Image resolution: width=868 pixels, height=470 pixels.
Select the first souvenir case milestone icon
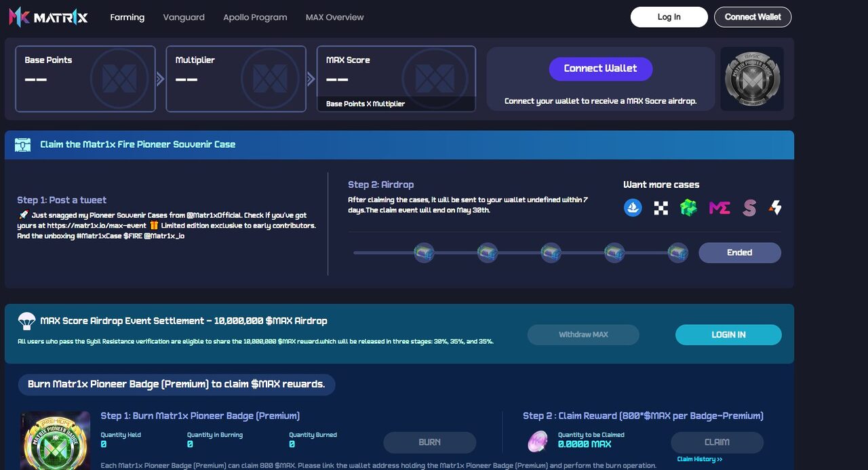424,253
